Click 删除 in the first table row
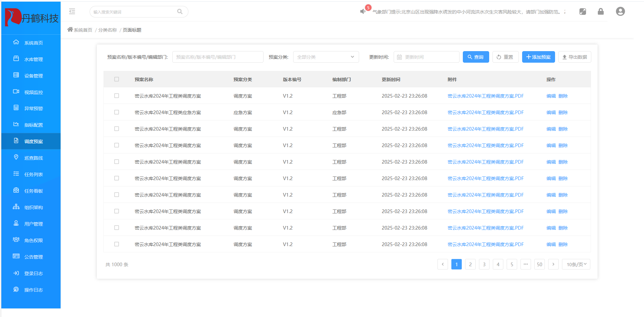The width and height of the screenshot is (644, 317). [x=563, y=96]
